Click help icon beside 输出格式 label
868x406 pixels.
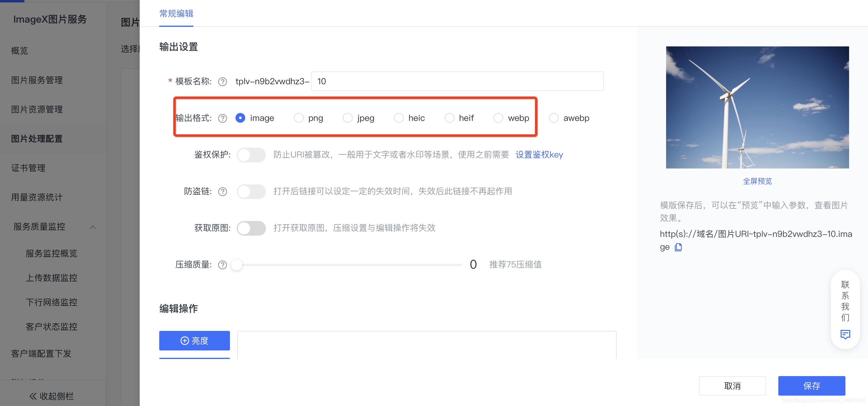(x=222, y=118)
